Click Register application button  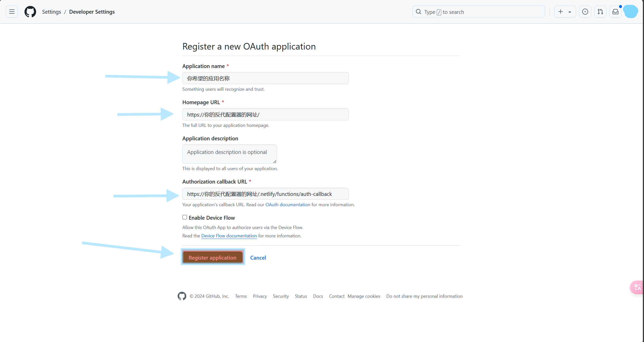(213, 257)
